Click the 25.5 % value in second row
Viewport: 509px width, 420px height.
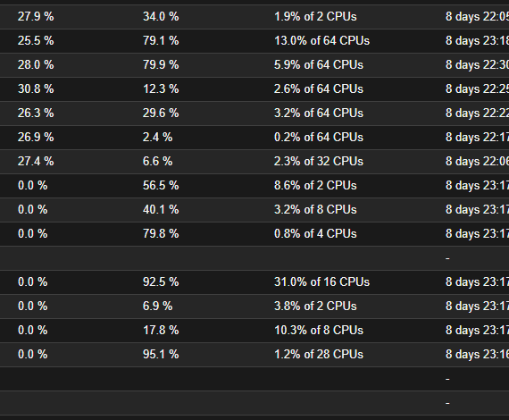pos(36,40)
